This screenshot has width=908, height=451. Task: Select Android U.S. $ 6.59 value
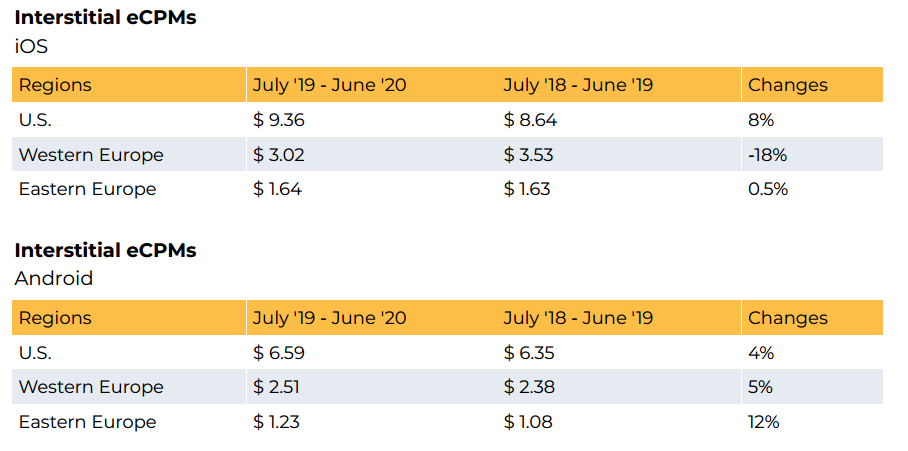(x=278, y=353)
